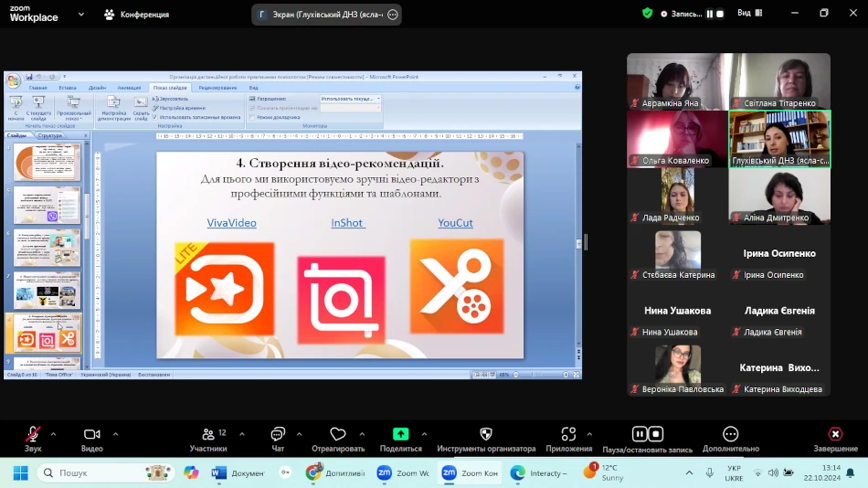Viewport: 868px width, 488px height.
Task: Click Звукозапись narration button
Action: (x=171, y=99)
